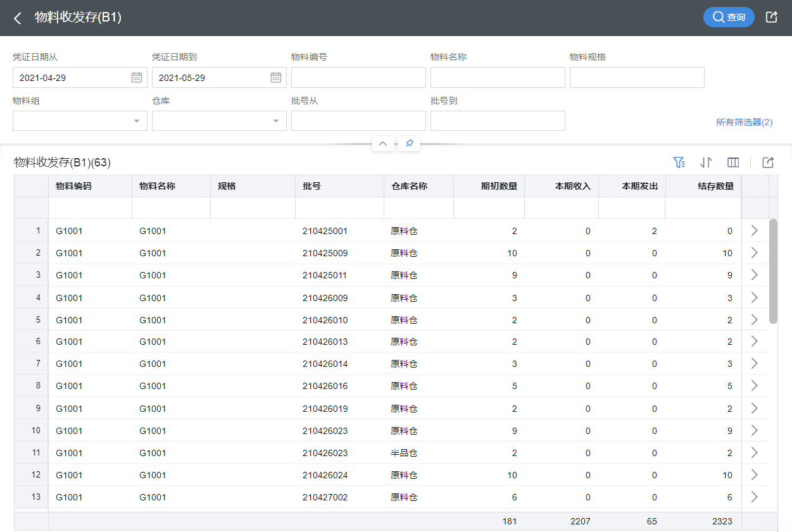Click the 仓库名称 column filter box
The height and width of the screenshot is (532, 792).
(x=418, y=207)
